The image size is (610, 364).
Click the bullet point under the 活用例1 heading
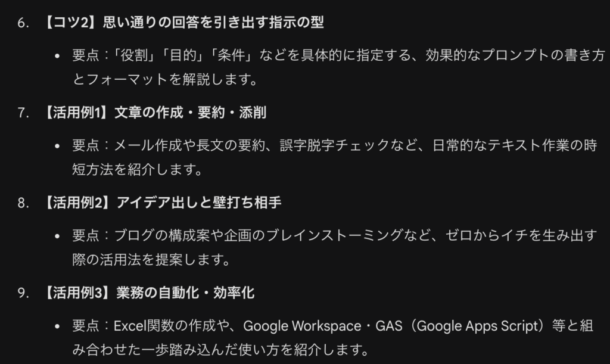pos(57,147)
